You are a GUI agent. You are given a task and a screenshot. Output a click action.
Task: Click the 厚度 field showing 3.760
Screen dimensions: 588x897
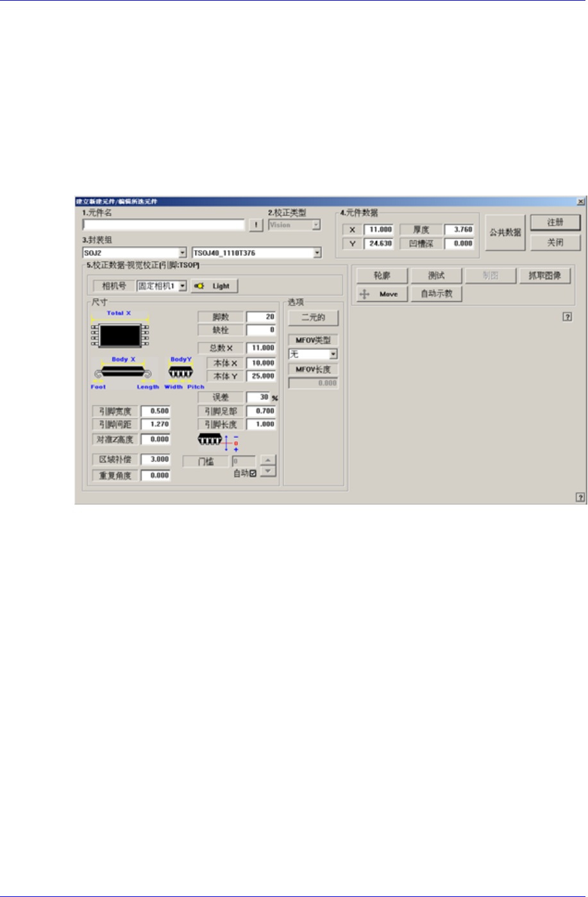click(458, 230)
